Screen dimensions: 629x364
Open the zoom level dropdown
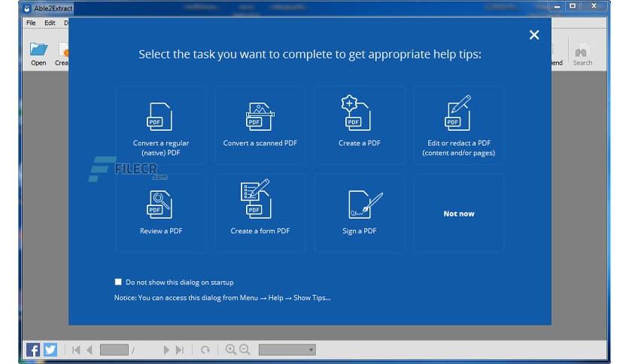[287, 350]
